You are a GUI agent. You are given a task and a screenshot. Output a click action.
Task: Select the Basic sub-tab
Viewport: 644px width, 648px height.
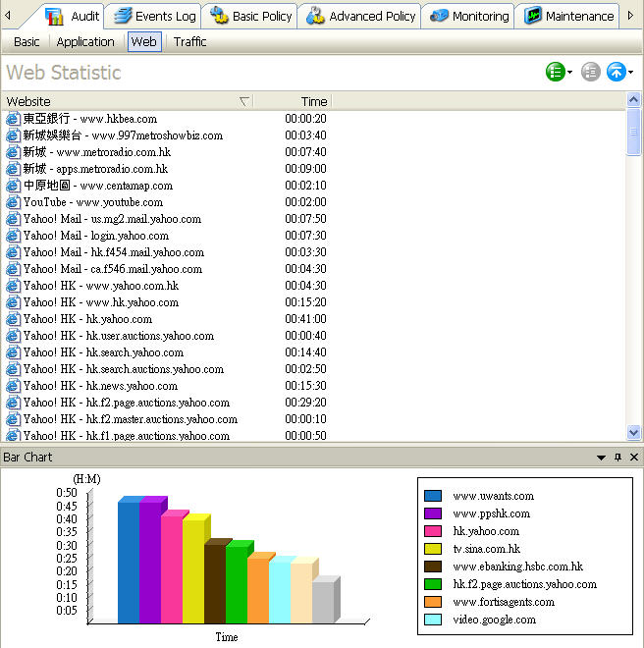click(x=27, y=42)
